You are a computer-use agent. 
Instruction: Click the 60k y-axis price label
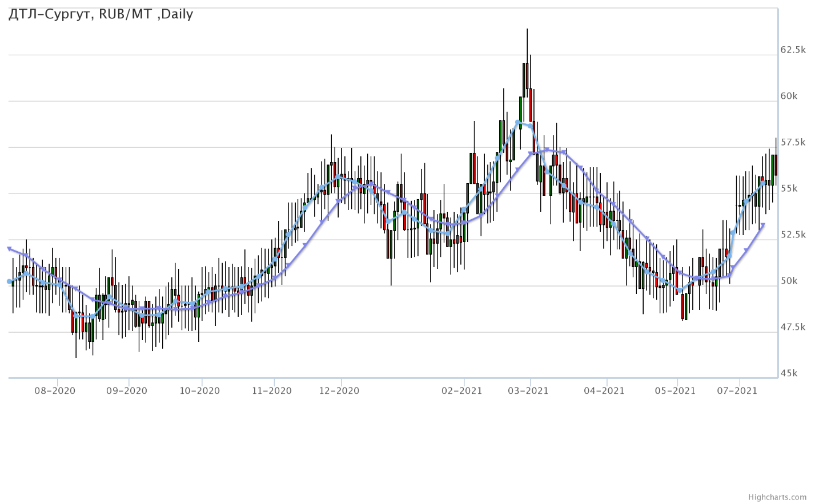pyautogui.click(x=789, y=96)
